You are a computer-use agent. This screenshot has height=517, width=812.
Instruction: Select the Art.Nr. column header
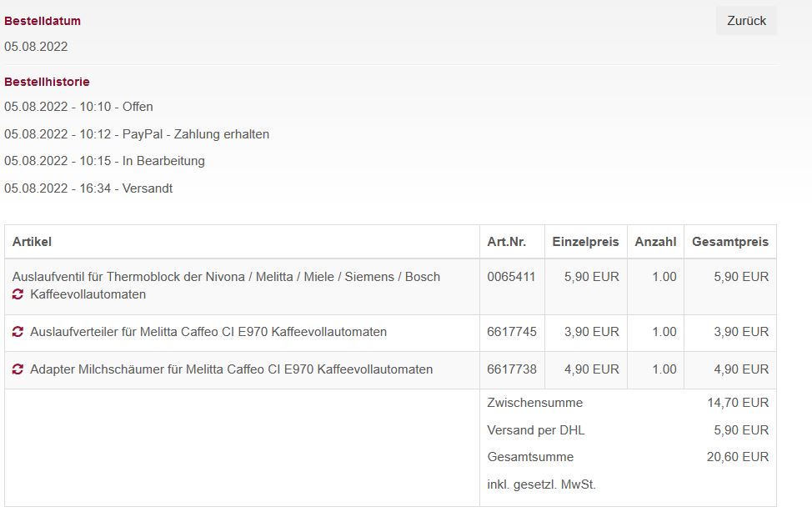pos(507,242)
